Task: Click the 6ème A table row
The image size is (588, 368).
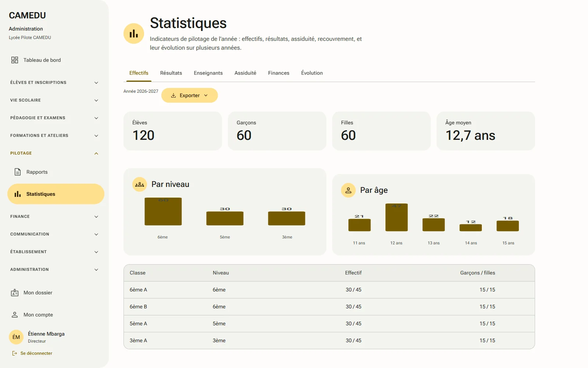Action: click(x=329, y=290)
